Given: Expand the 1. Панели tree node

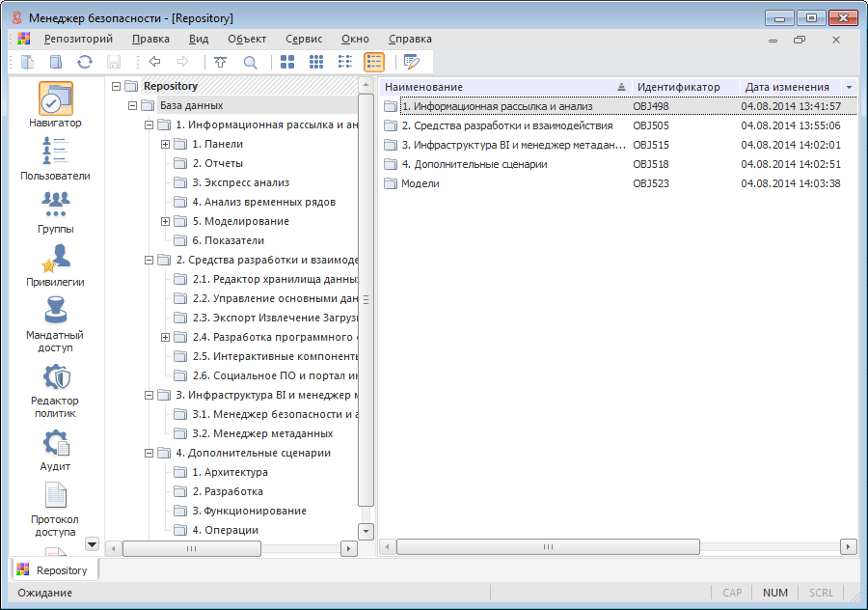Looking at the screenshot, I should click(165, 144).
